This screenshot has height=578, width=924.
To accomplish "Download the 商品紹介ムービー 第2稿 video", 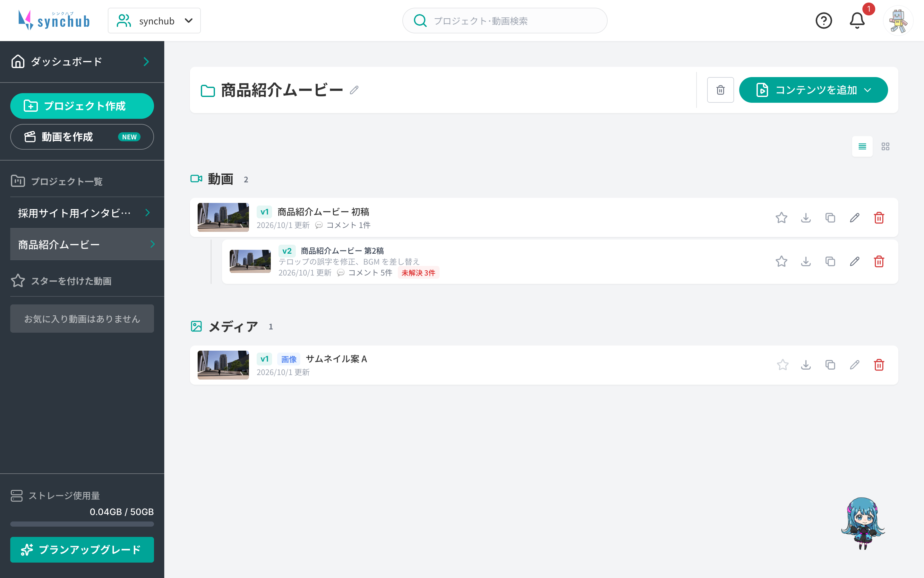I will click(806, 261).
